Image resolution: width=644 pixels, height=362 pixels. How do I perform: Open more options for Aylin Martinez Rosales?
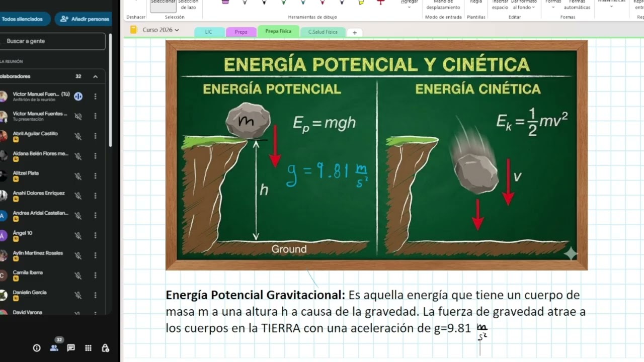[x=95, y=256]
